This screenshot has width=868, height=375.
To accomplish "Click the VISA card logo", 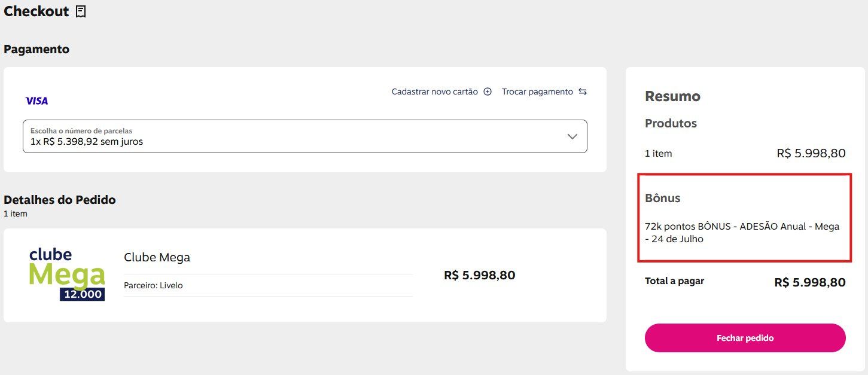I will pos(36,101).
